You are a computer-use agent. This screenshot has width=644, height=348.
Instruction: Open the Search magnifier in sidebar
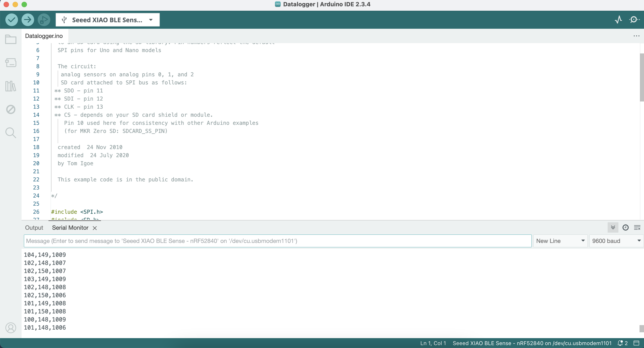(11, 133)
